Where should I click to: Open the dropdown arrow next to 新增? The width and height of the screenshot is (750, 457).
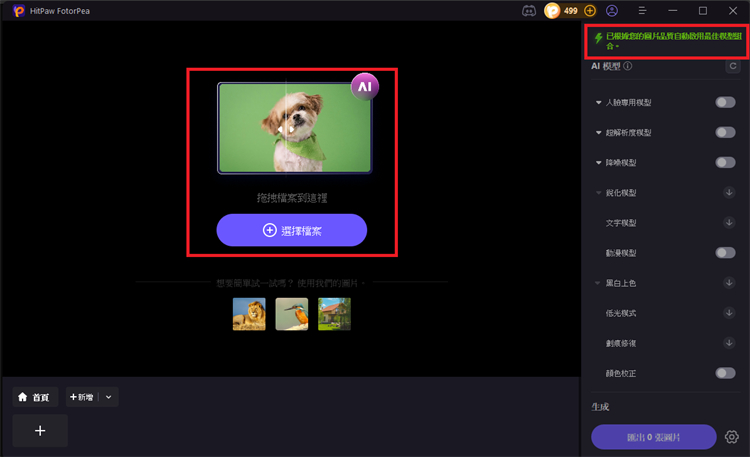[109, 397]
